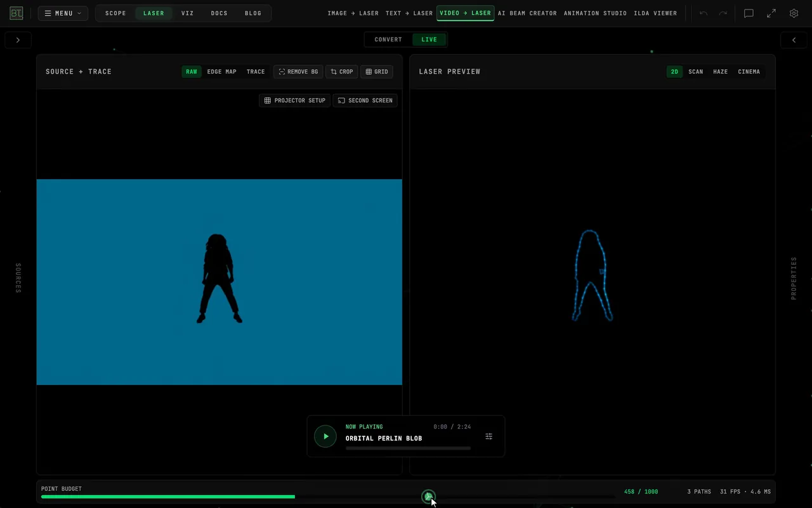The image size is (812, 508).
Task: Open the Menu dropdown
Action: click(x=63, y=13)
